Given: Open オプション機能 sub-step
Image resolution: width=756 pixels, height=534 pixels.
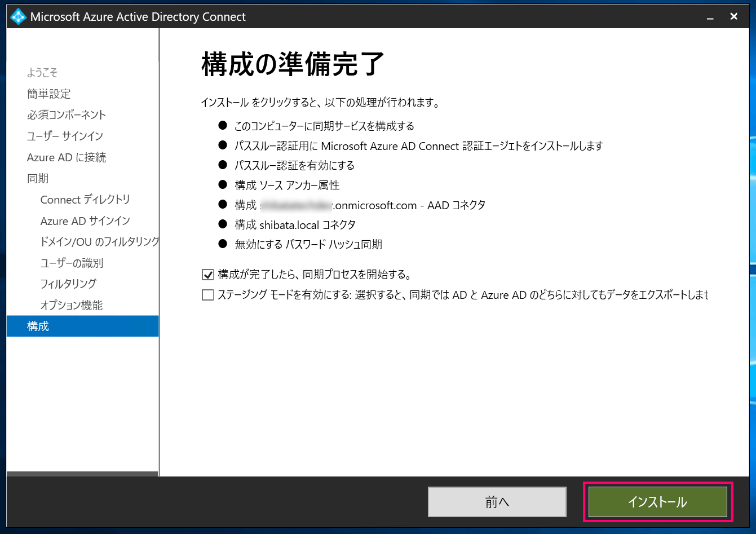Looking at the screenshot, I should tap(72, 306).
